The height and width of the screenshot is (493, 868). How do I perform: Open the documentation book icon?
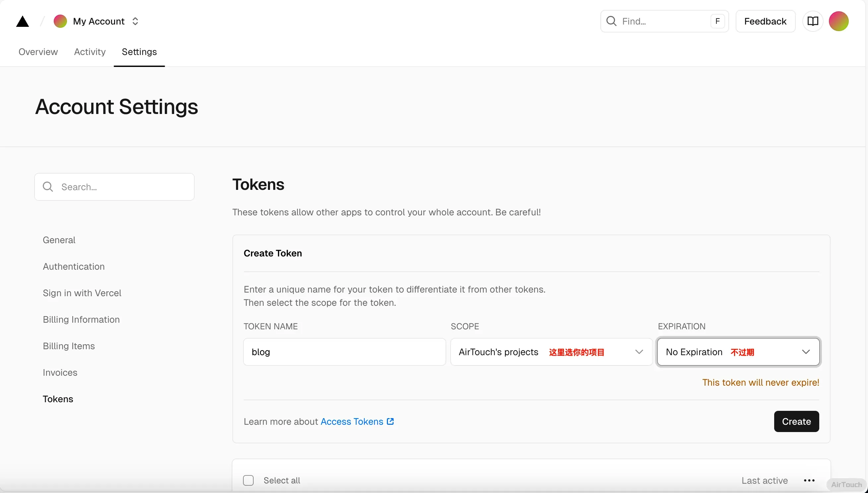812,21
